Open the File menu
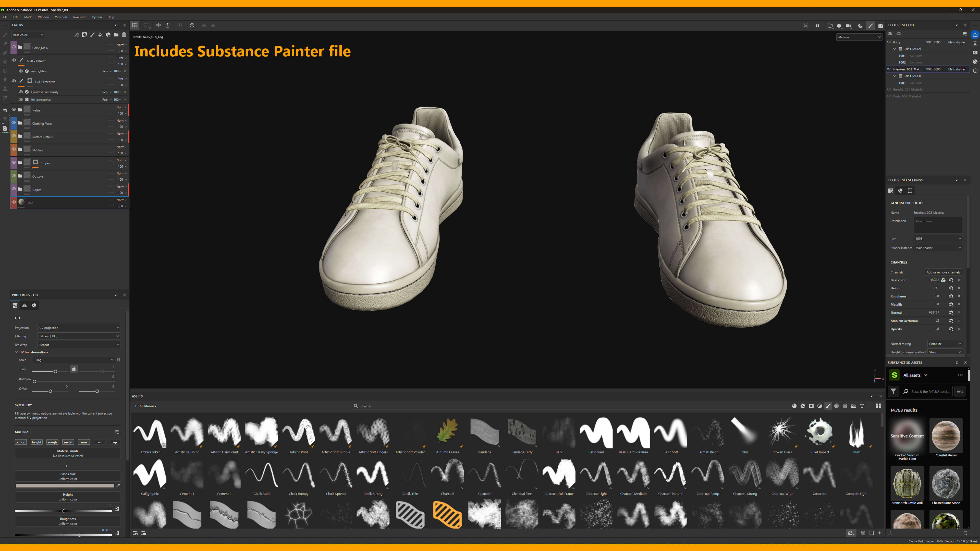 [5, 17]
